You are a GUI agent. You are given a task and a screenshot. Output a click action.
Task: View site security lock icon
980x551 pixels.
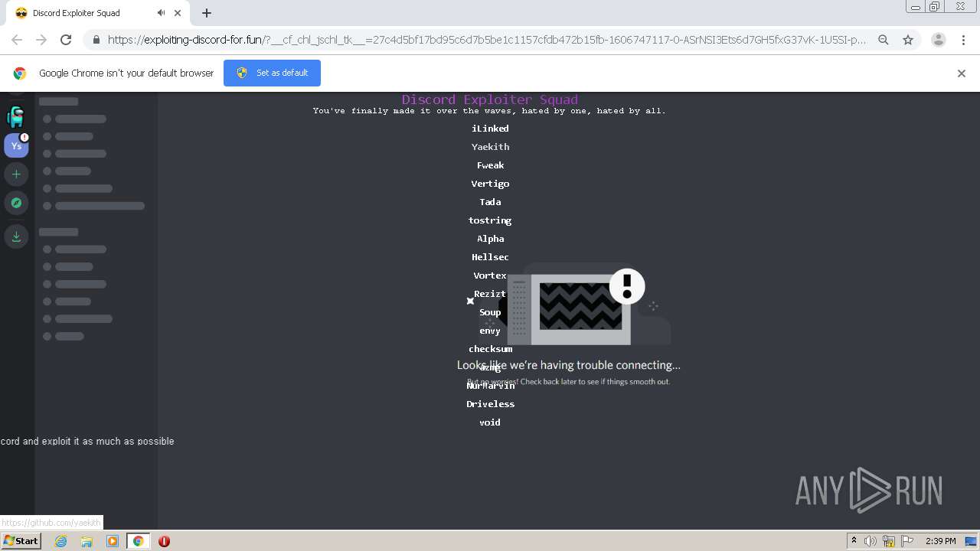click(96, 40)
